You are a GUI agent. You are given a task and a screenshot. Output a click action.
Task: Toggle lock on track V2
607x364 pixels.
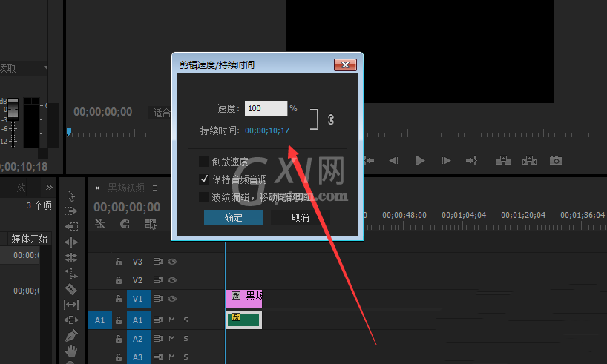(x=119, y=279)
